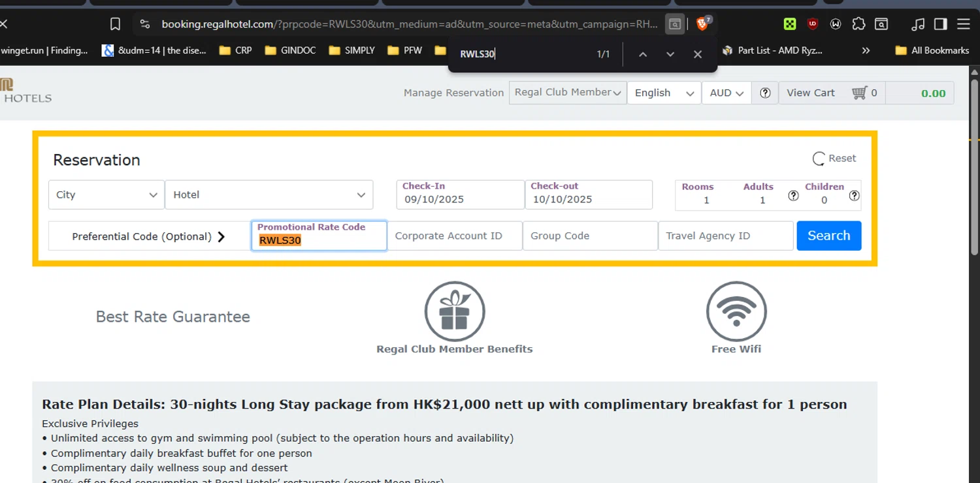The width and height of the screenshot is (980, 483).
Task: Go to next find result
Action: (x=670, y=54)
